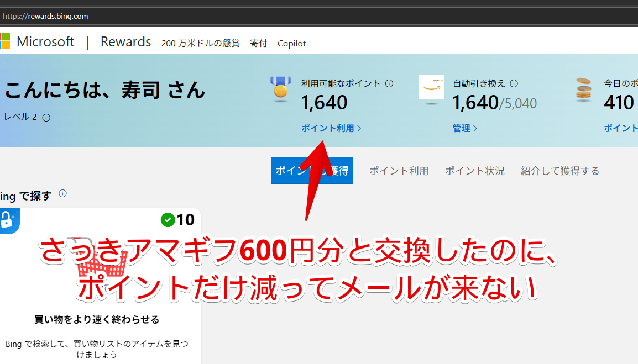Click the こんにちは、寿司 さん greeting
The height and width of the screenshot is (364, 638).
[x=105, y=90]
